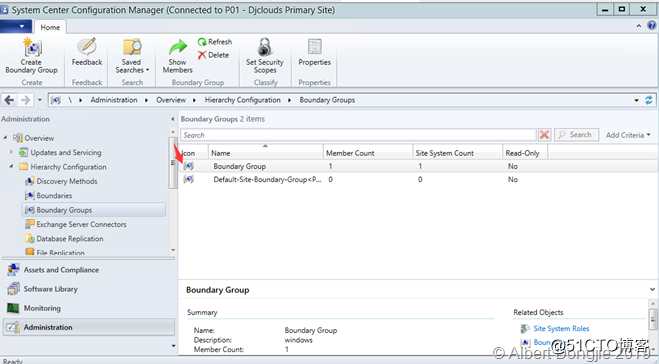This screenshot has width=659, height=364.
Task: Click the root node icon in breadcrumb
Action: [55, 100]
